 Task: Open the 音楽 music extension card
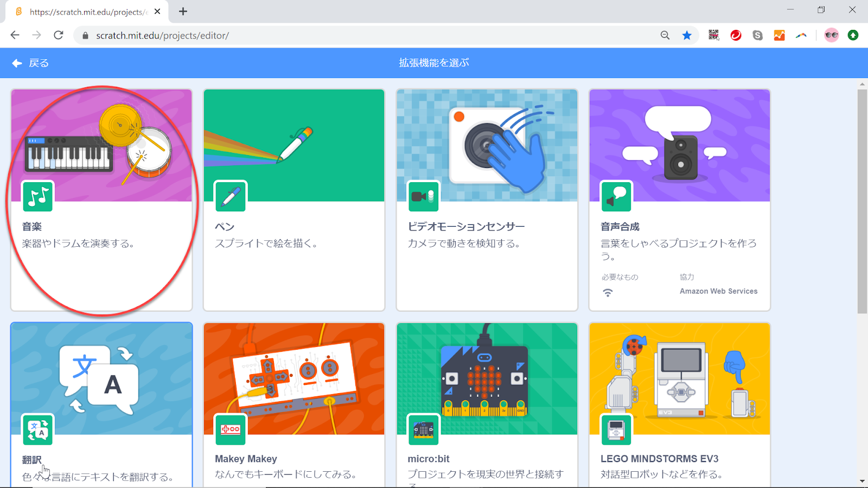pyautogui.click(x=101, y=200)
